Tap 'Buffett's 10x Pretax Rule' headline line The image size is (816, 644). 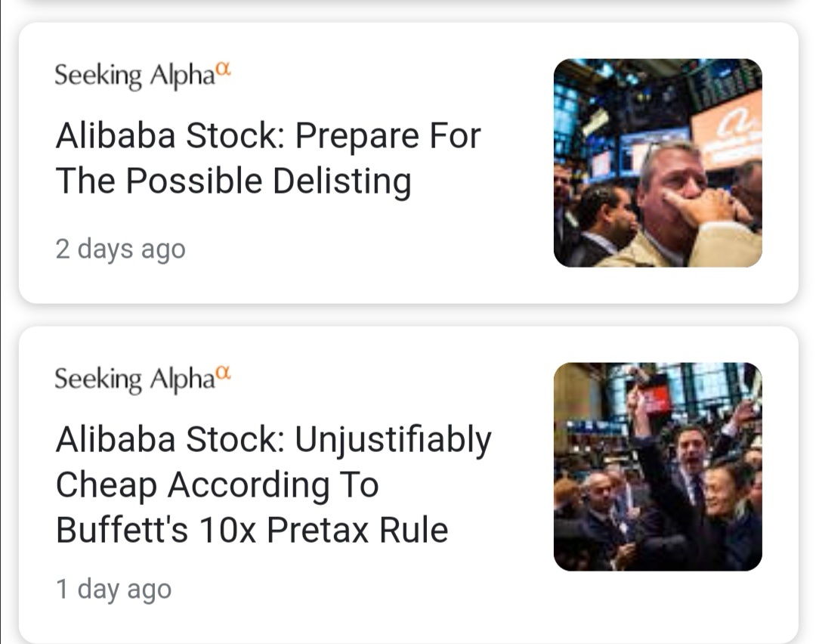coord(252,530)
